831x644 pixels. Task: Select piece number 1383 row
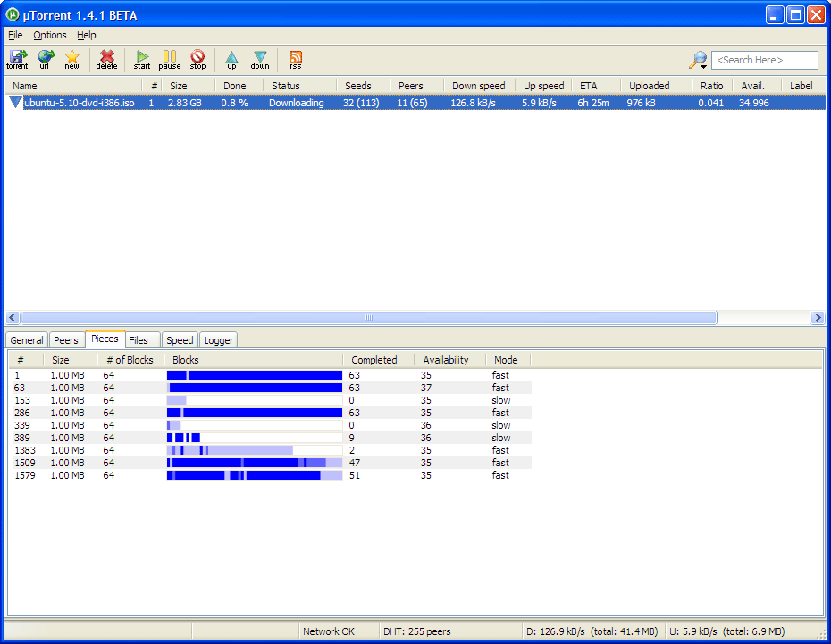pos(270,450)
